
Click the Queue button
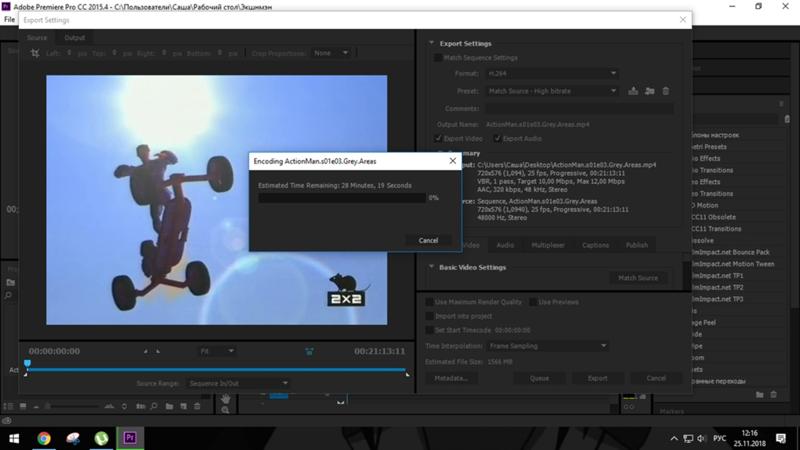pos(539,378)
